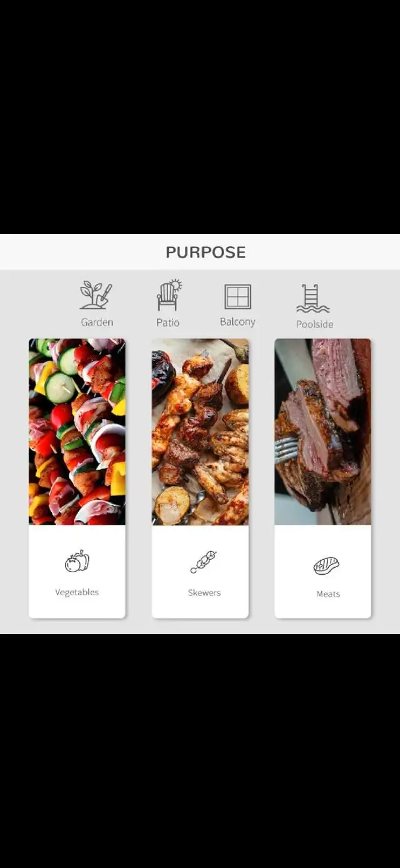Select the Meats steak icon

point(326,565)
